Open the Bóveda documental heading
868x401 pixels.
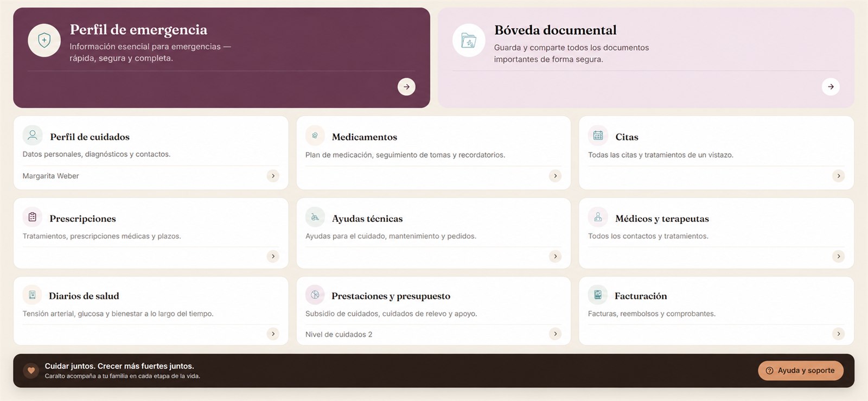(x=556, y=30)
